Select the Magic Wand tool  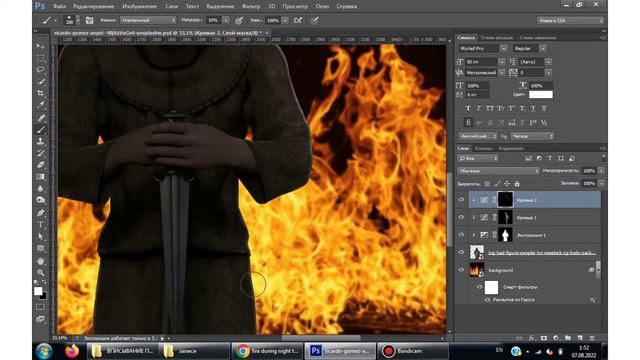pos(40,82)
